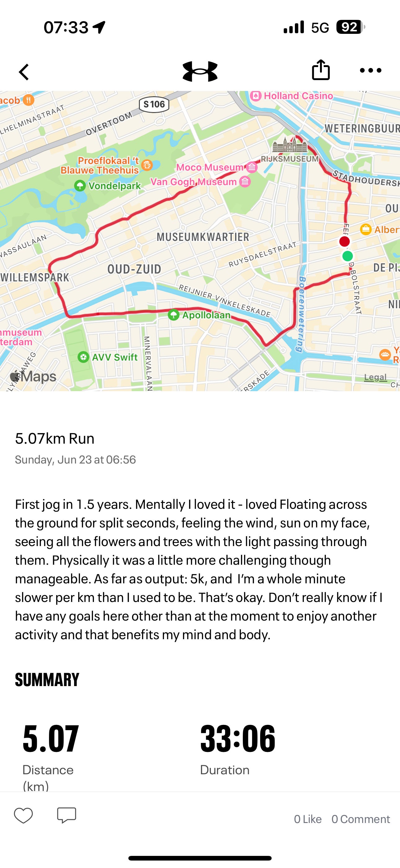Tap the Apollolaan park marker

coord(174,315)
